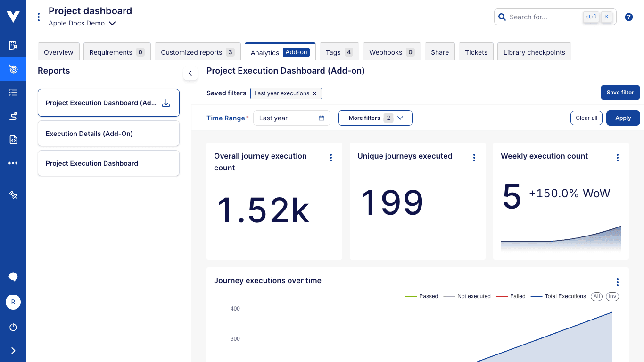Switch to the Tags tab
Image resolution: width=644 pixels, height=362 pixels.
[339, 52]
